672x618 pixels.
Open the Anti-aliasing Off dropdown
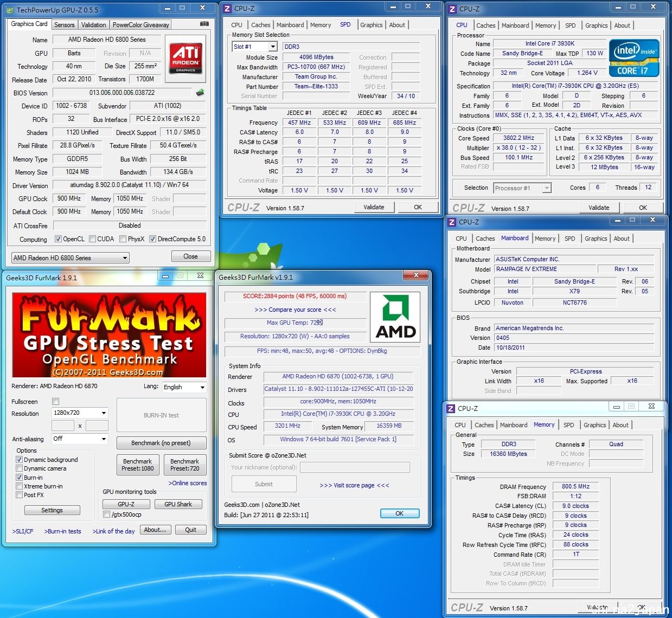click(x=80, y=439)
